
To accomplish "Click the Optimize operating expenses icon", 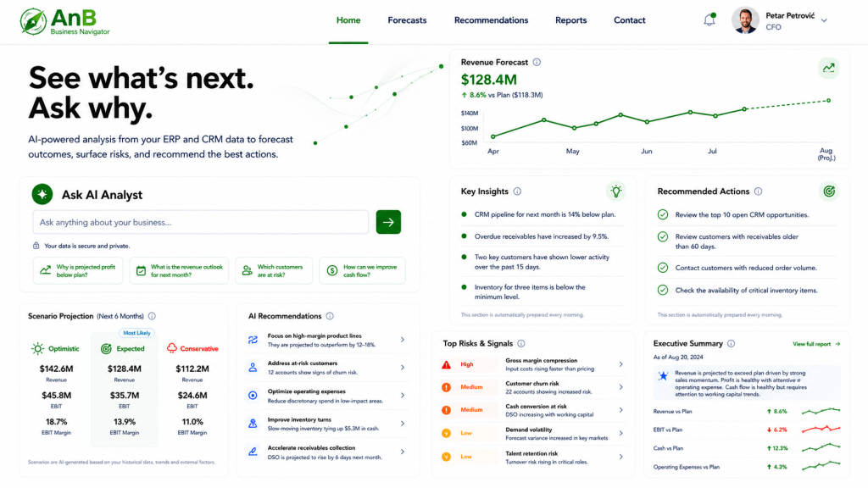I will [253, 396].
